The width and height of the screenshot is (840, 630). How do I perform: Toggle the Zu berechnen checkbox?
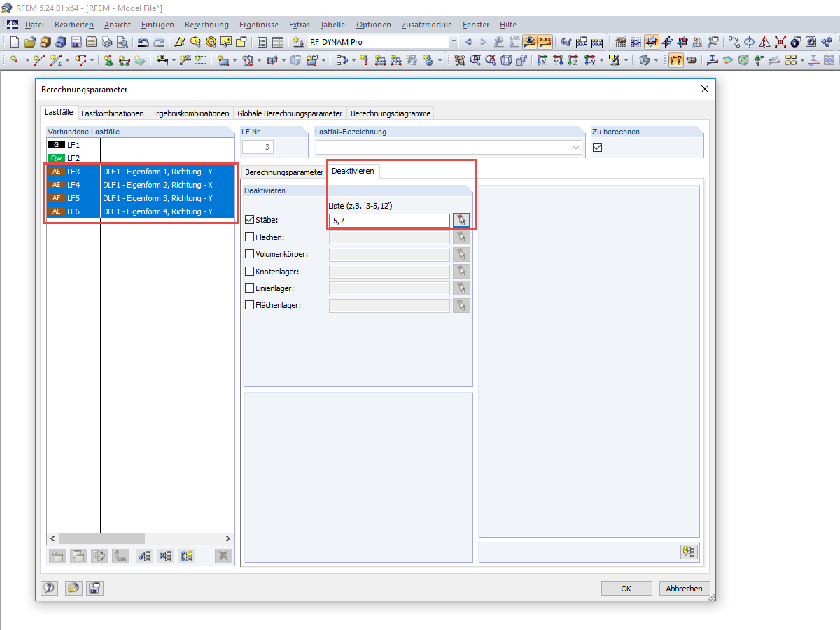pyautogui.click(x=598, y=147)
